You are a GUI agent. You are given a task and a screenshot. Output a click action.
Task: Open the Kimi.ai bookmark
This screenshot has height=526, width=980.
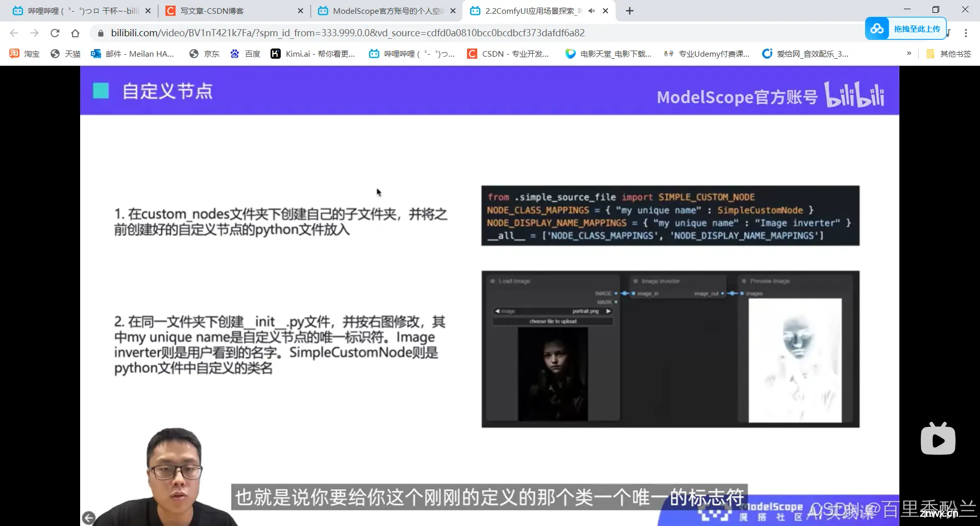pyautogui.click(x=313, y=54)
